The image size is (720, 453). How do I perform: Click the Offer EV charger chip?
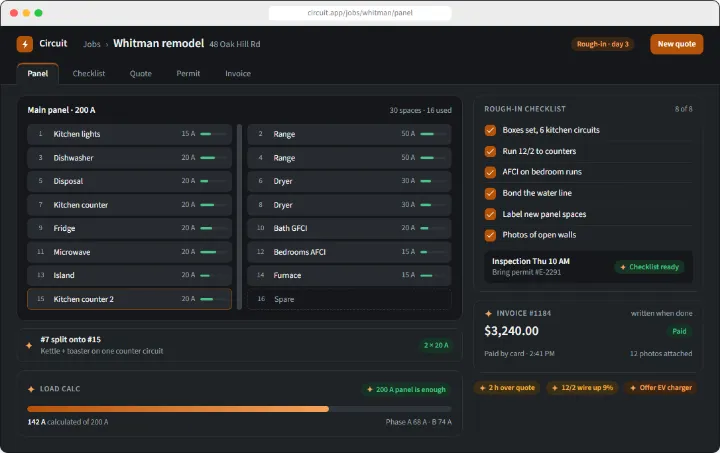tap(661, 388)
